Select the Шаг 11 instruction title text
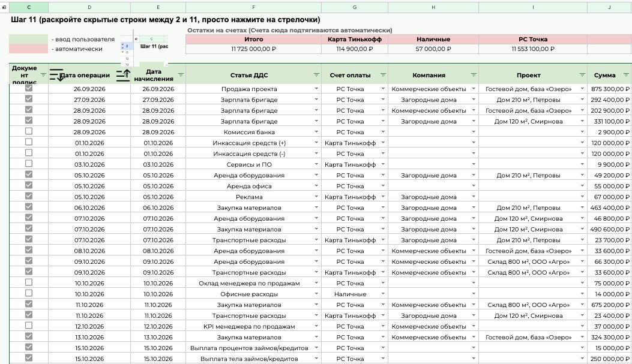This screenshot has height=364, width=632. pyautogui.click(x=165, y=20)
